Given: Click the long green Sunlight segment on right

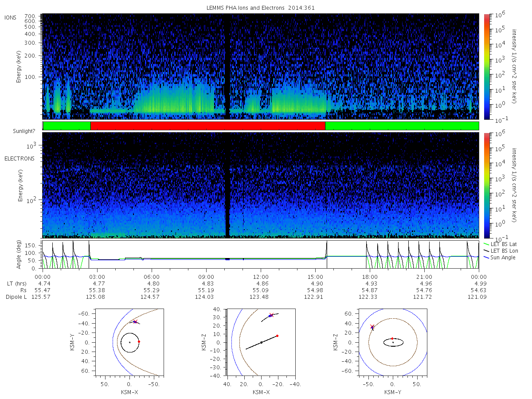Looking at the screenshot, I should pyautogui.click(x=402, y=126).
